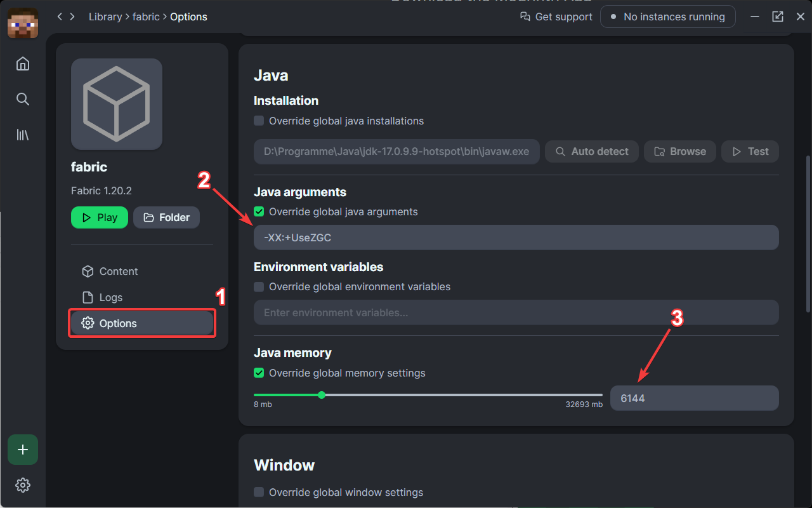Open the Home page icon in sidebar
812x508 pixels.
coord(23,63)
